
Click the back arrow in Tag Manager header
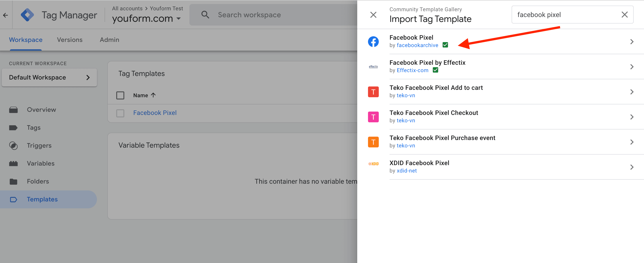pyautogui.click(x=6, y=15)
